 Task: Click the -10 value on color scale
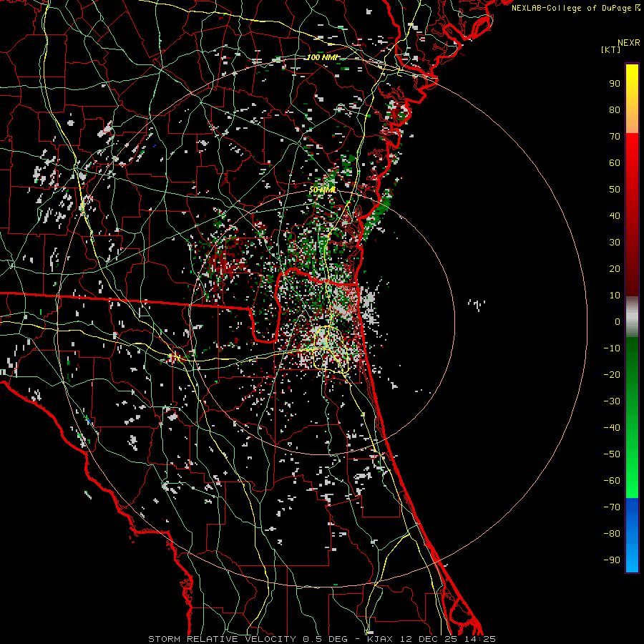click(612, 348)
